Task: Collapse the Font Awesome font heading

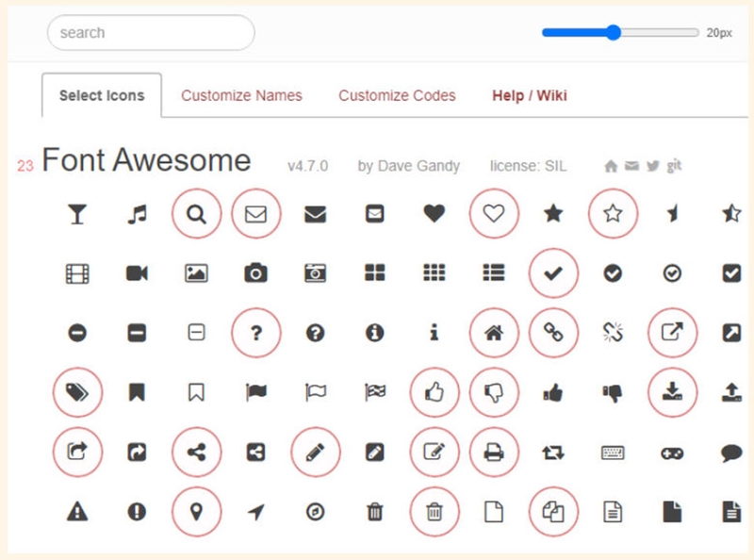Action: [146, 159]
